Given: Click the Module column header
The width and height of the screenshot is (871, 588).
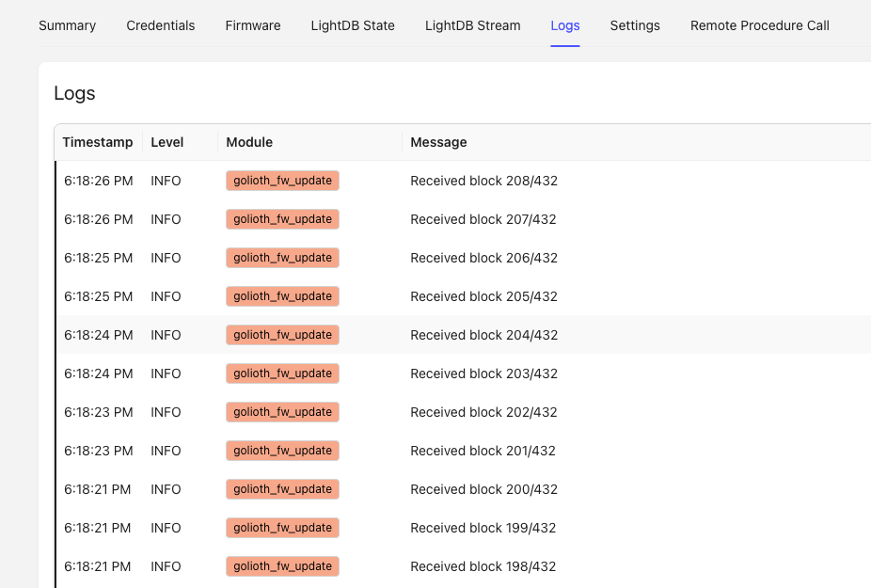Looking at the screenshot, I should coord(249,142).
